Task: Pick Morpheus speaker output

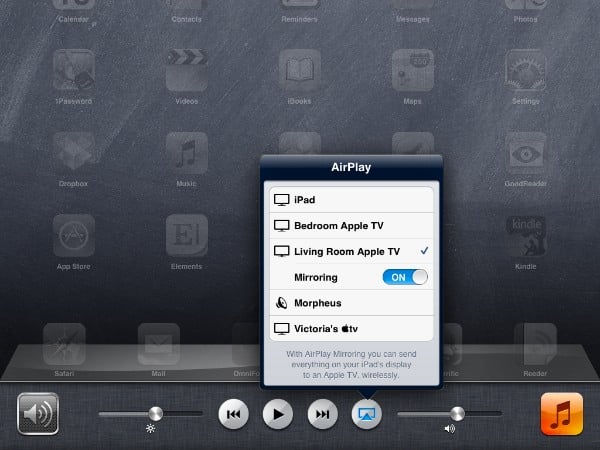Action: 351,303
